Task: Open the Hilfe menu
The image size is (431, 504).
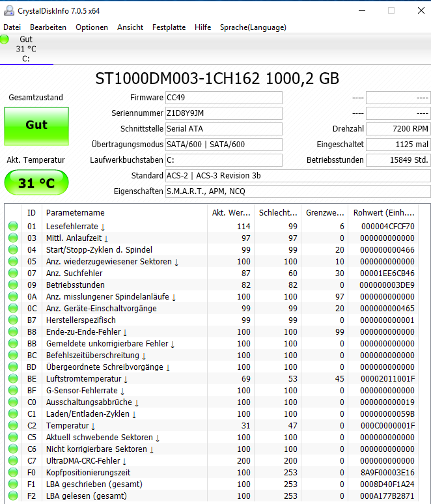Action: [x=203, y=27]
